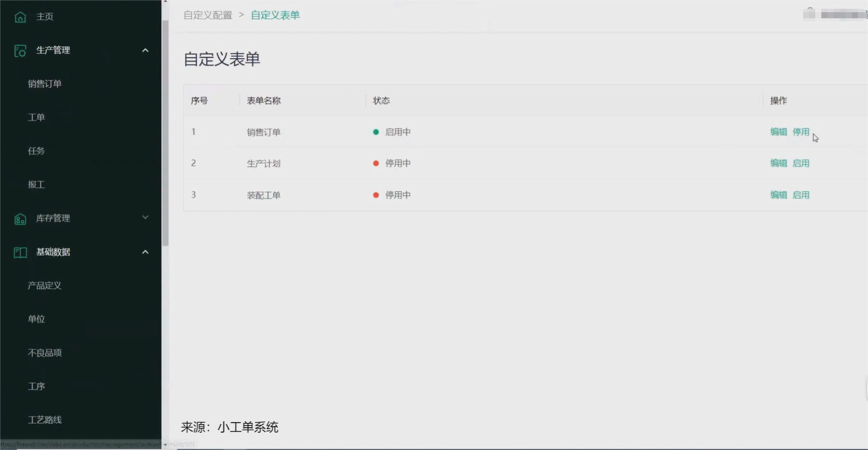Expand the 库存管理 menu chevron

(146, 218)
